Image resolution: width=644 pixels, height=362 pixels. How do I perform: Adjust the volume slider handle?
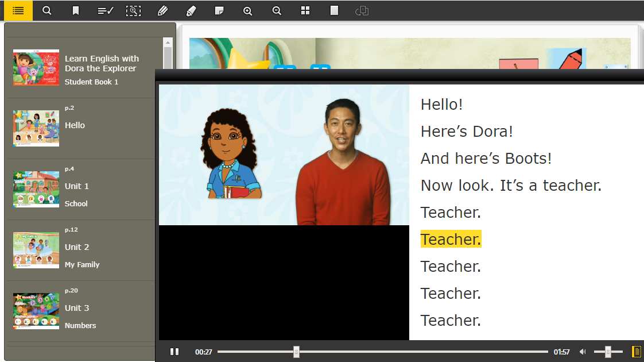click(x=608, y=352)
